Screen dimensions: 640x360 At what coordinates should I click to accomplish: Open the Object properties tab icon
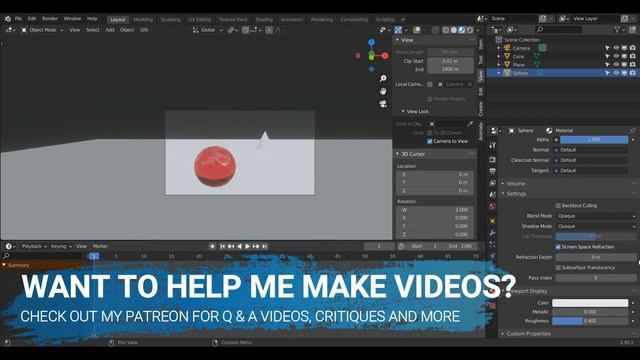492,221
